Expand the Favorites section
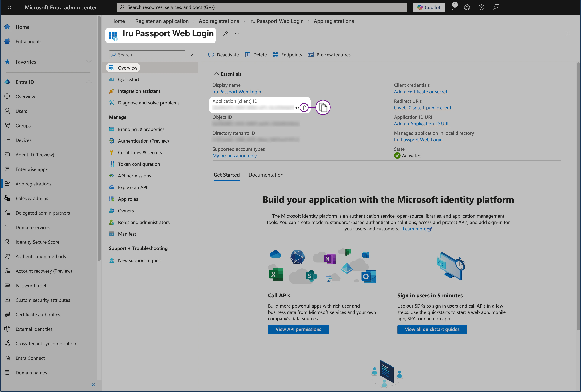This screenshot has height=392, width=581. (89, 62)
